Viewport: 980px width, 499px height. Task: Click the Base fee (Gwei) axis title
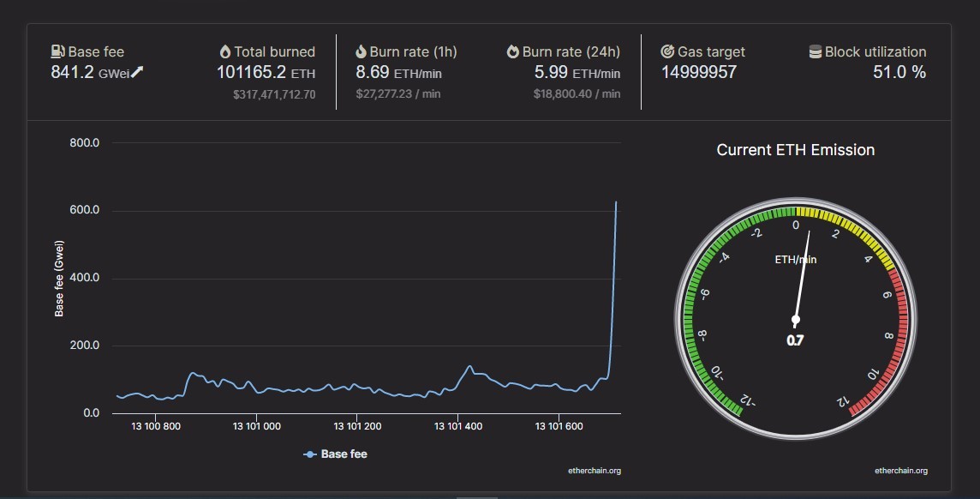point(59,279)
